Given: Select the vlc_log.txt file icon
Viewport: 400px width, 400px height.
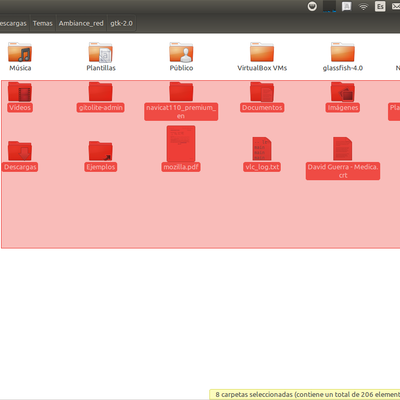Looking at the screenshot, I should coord(262,149).
